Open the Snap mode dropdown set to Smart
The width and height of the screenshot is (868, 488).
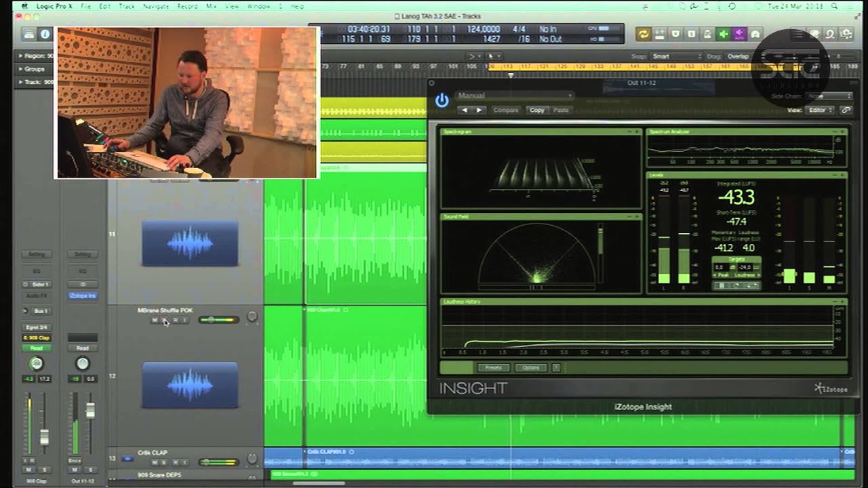[x=676, y=56]
